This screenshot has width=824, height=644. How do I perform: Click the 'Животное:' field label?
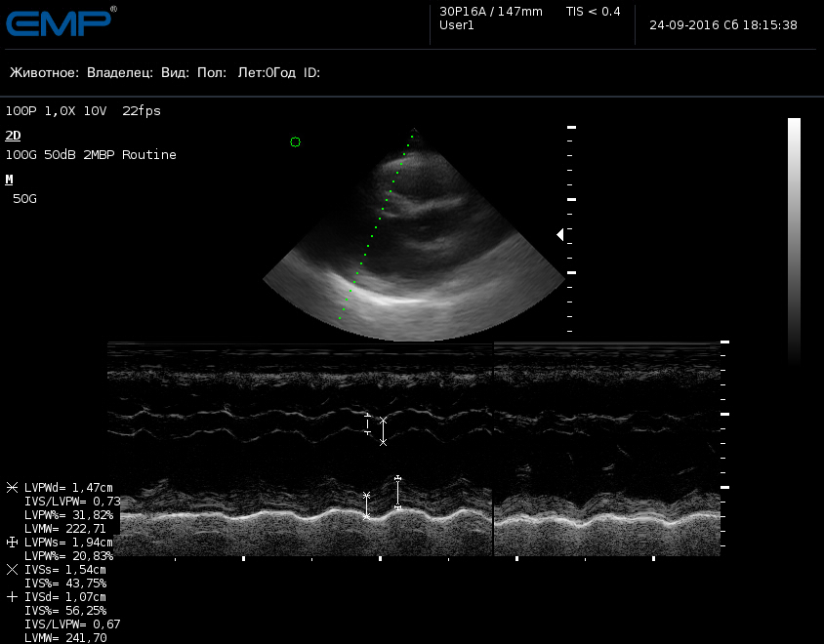click(44, 72)
